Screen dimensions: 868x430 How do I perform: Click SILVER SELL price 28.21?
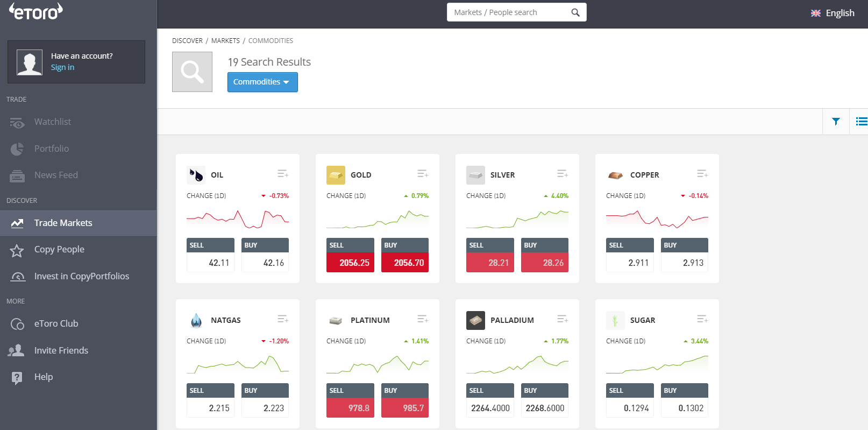(490, 263)
